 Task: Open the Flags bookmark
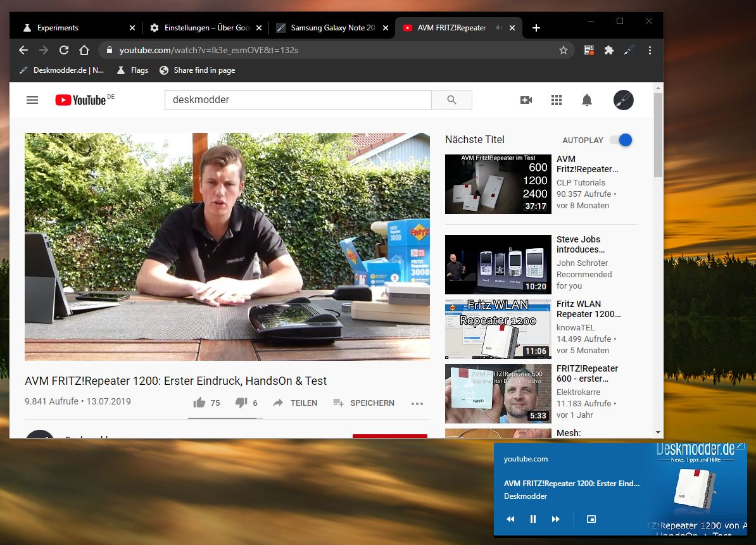tap(132, 70)
